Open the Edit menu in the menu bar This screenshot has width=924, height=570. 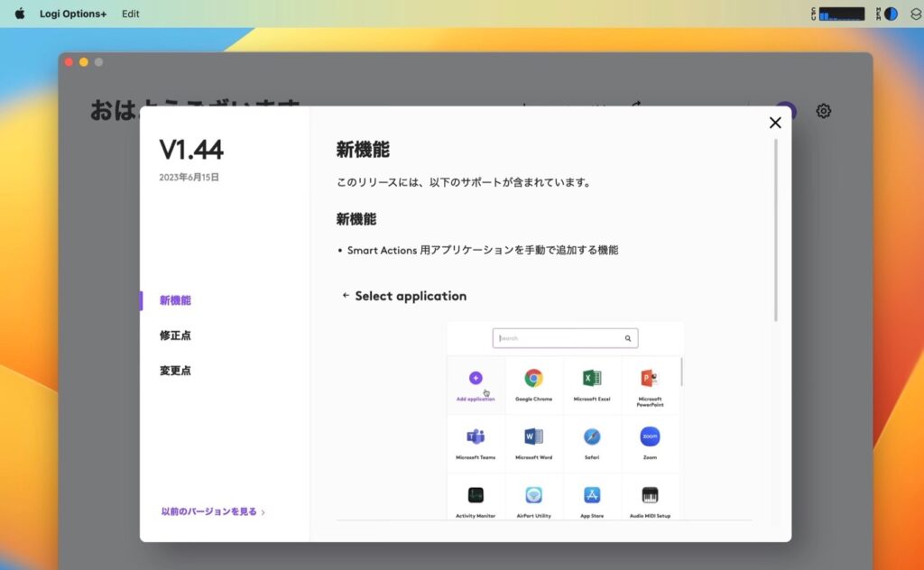click(x=130, y=14)
